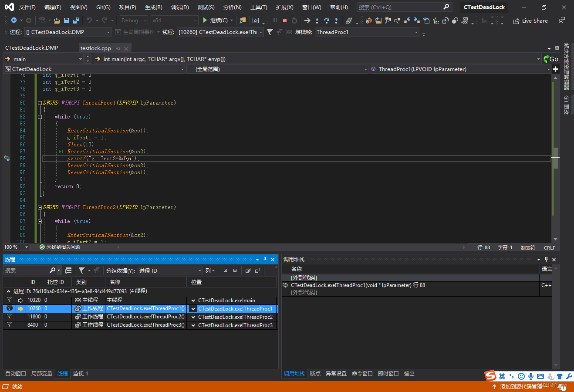
Task: Click the Threads panel search field
Action: pos(26,270)
